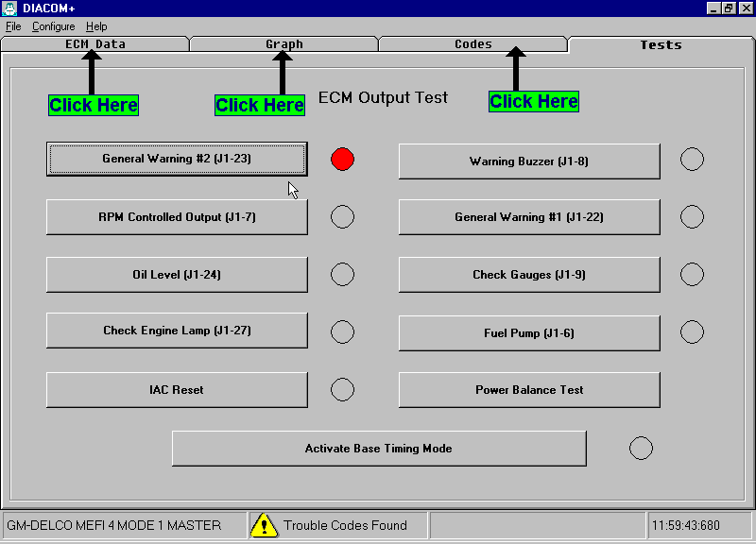Click red indicator beside General Warning #2
The height and width of the screenshot is (544, 756).
pos(342,159)
